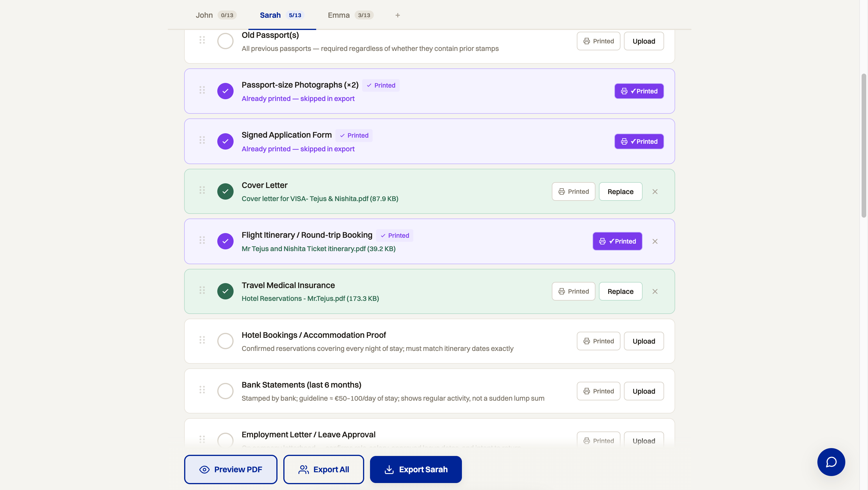Upload Employment Letter document
Screen dimensions: 868x490
tap(644, 441)
